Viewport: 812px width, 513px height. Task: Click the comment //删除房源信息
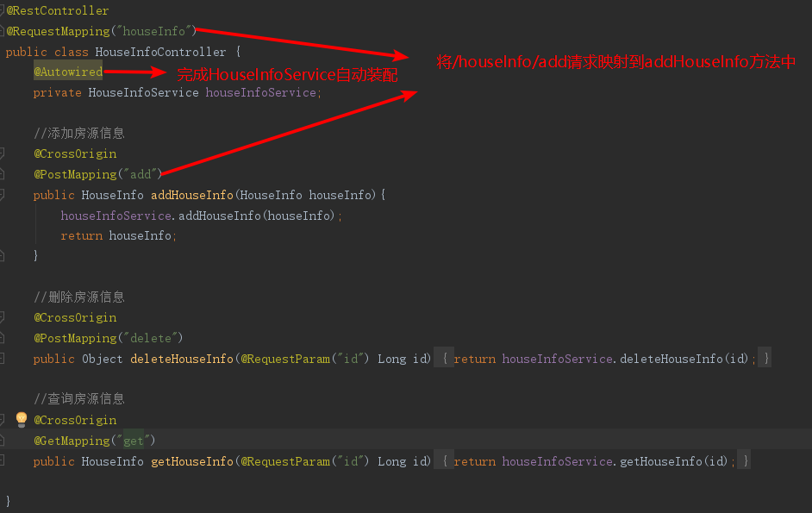[x=79, y=297]
